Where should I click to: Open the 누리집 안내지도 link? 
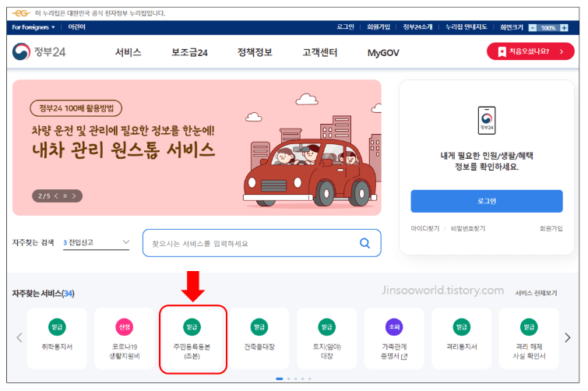(x=467, y=27)
